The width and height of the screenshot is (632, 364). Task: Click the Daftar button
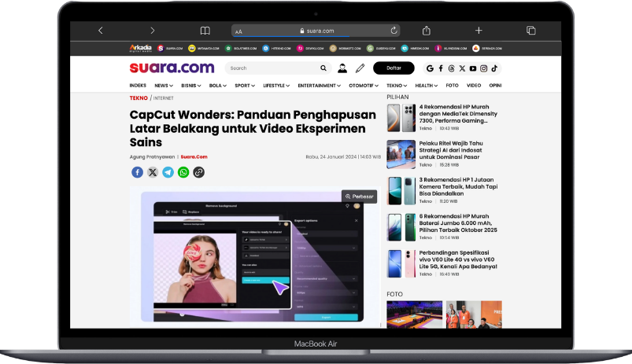pyautogui.click(x=394, y=68)
